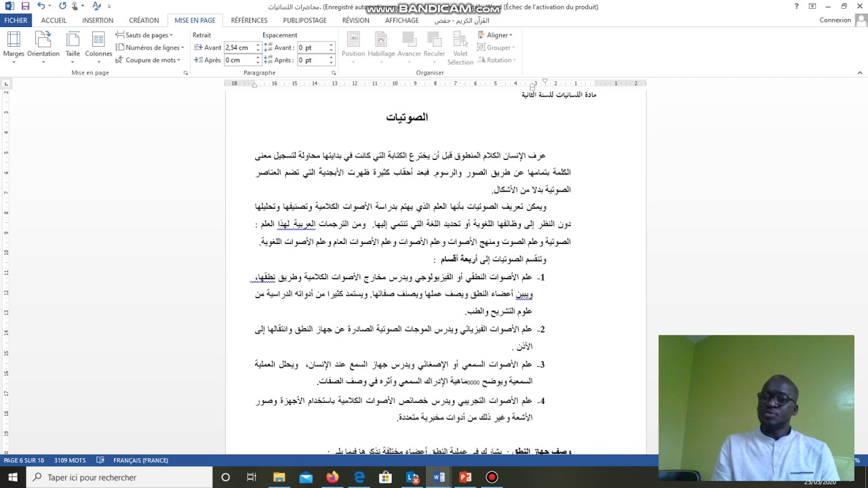
Task: Switch to the PUBLIPOSTAGE tab
Action: [304, 20]
